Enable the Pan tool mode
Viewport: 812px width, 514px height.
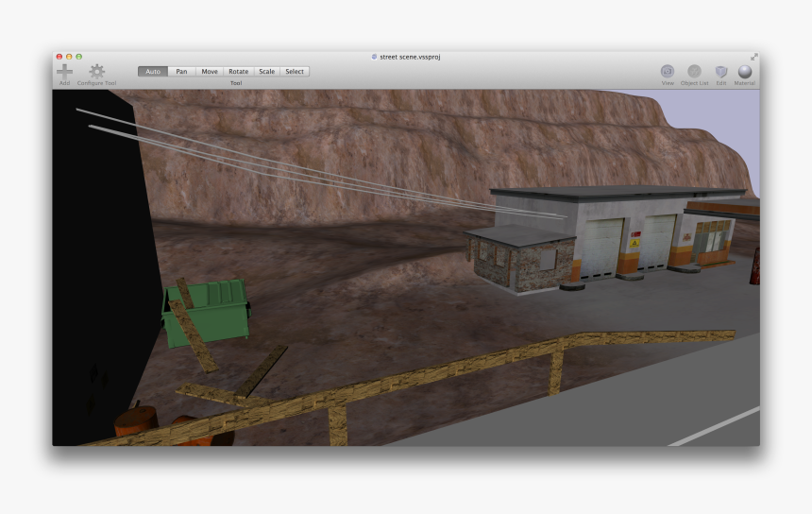[x=181, y=71]
